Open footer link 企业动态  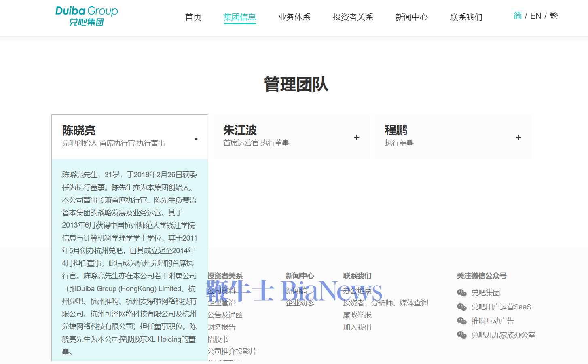(300, 303)
